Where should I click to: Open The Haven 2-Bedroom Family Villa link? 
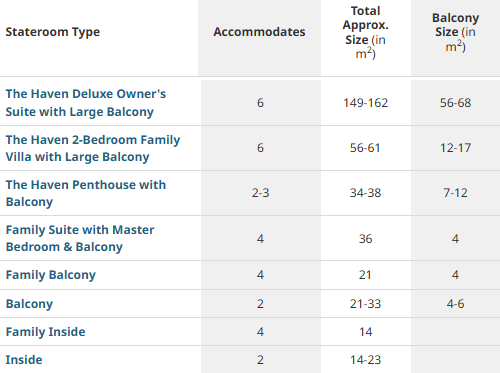click(93, 148)
